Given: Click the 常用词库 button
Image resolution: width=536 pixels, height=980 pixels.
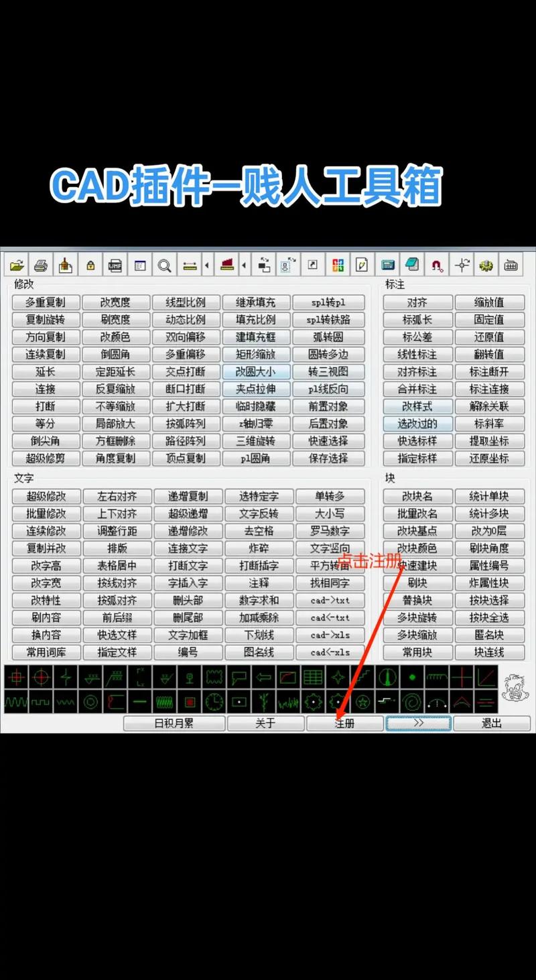Looking at the screenshot, I should coord(46,652).
